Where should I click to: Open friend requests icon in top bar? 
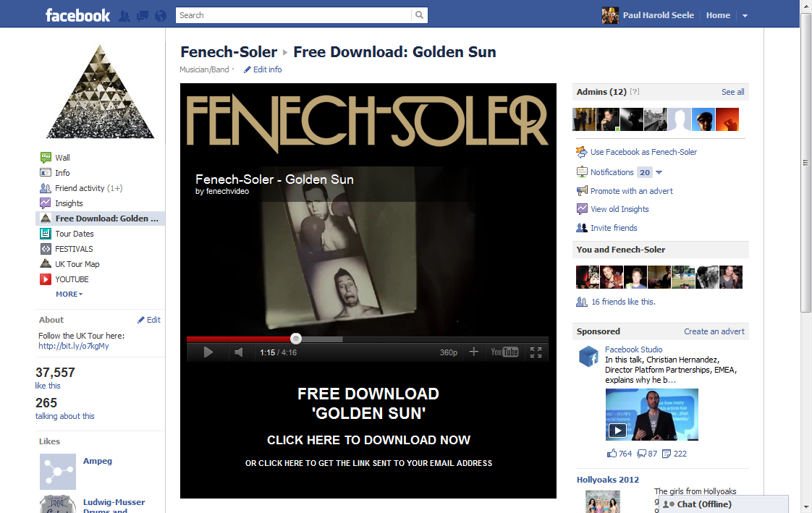124,15
